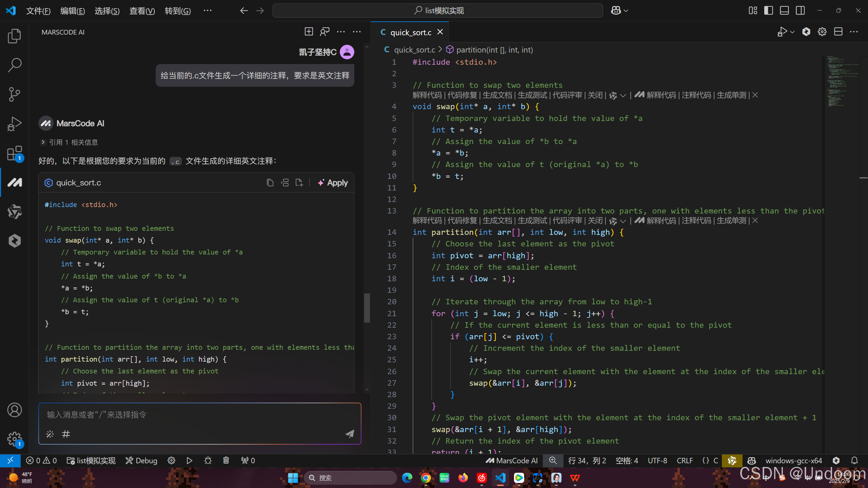Open the Search view in the activity bar
Screen dimensions: 868x488
tap(14, 65)
